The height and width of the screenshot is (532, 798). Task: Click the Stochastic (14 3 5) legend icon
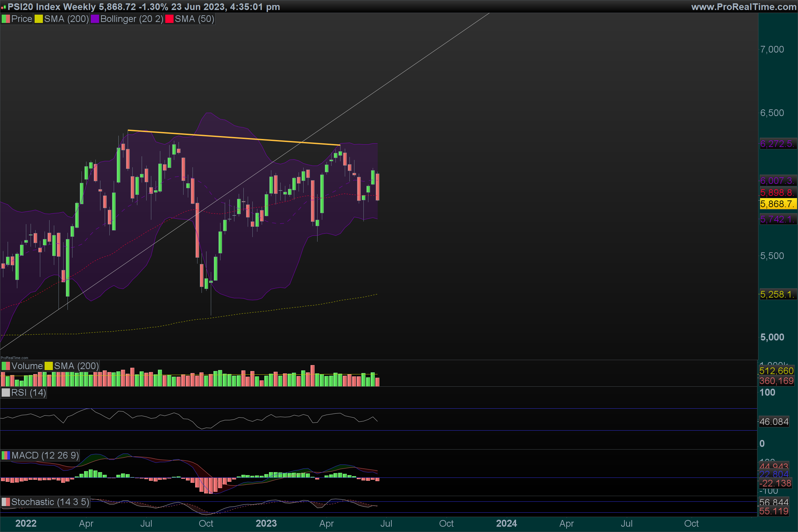[x=6, y=502]
